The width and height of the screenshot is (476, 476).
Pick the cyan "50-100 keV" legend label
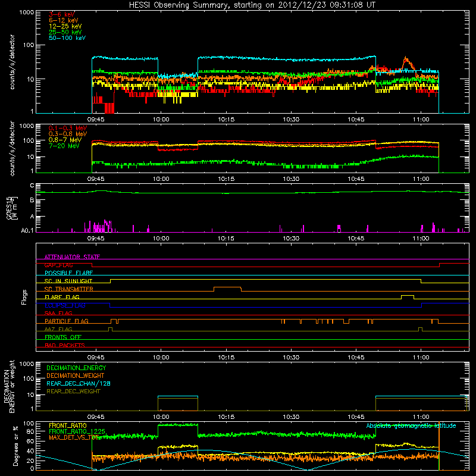pyautogui.click(x=67, y=38)
